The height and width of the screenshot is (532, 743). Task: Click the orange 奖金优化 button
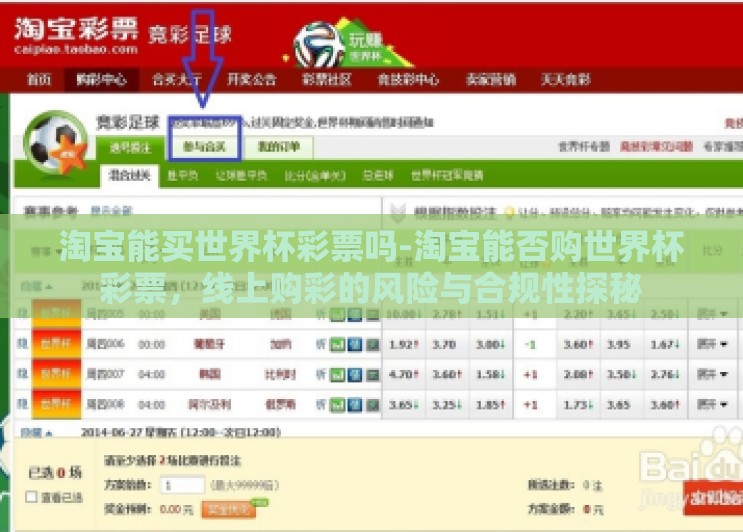pyautogui.click(x=228, y=509)
